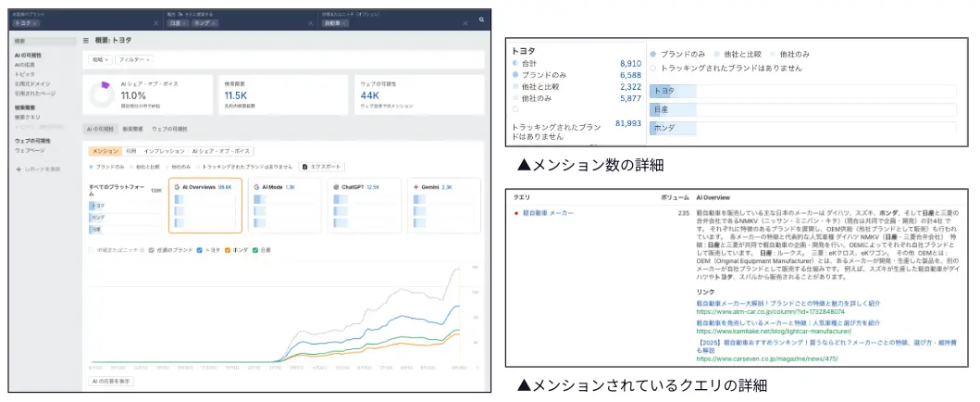Click the エクスポート export button
This screenshot has width=980, height=402.
(x=323, y=167)
